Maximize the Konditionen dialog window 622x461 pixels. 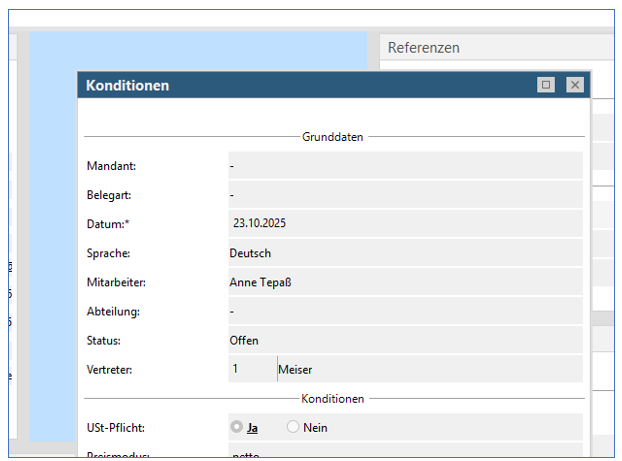[x=546, y=85]
